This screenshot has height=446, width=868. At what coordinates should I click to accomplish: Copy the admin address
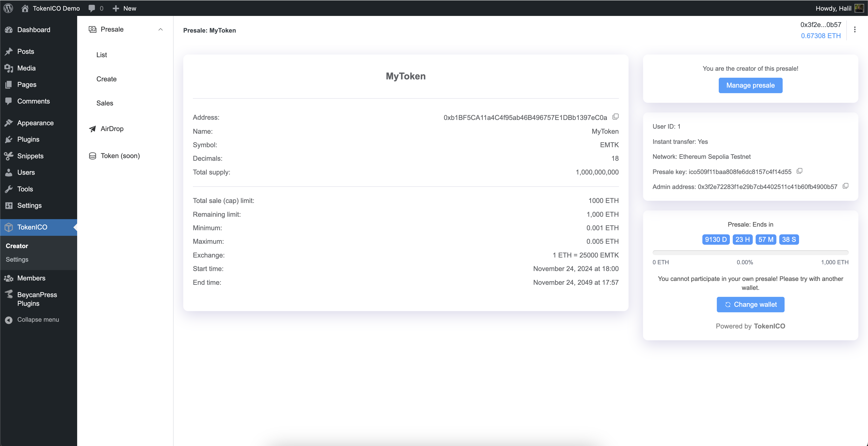845,186
